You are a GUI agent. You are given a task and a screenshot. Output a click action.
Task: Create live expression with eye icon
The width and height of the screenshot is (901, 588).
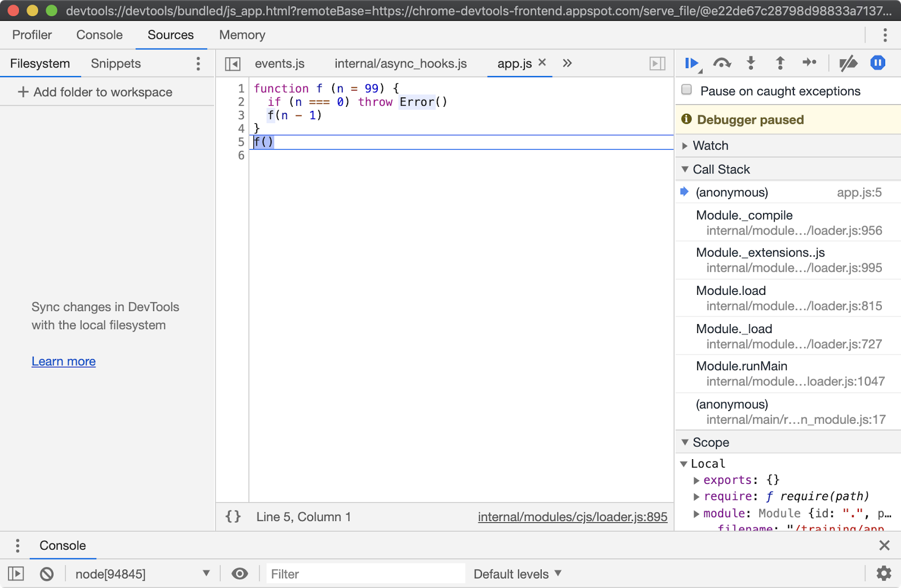pos(239,574)
